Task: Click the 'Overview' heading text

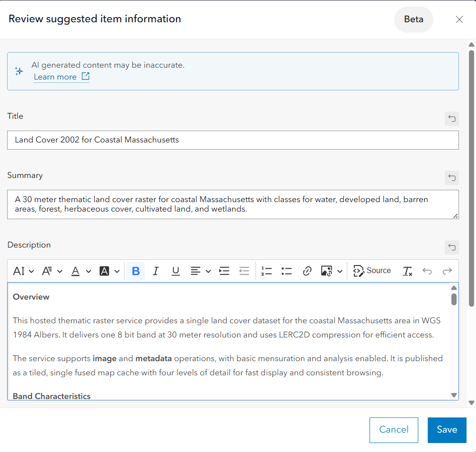Action: point(31,297)
